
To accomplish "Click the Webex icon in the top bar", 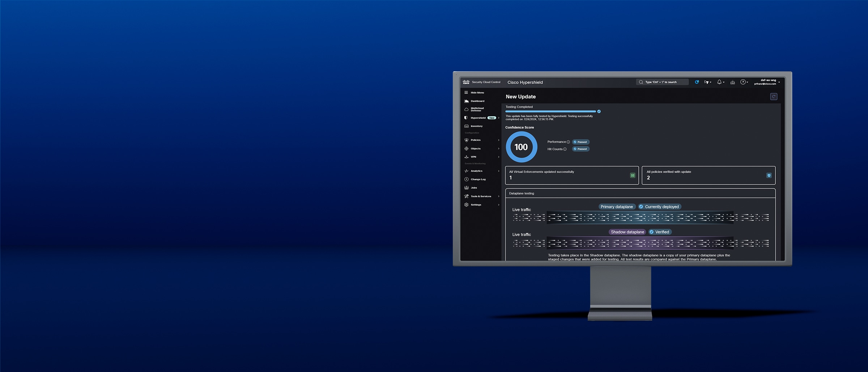I will point(697,82).
